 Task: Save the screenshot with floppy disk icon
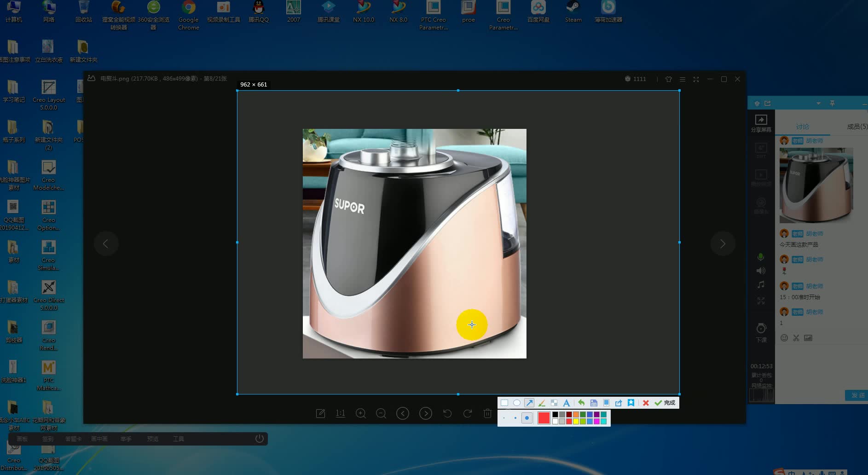[594, 403]
